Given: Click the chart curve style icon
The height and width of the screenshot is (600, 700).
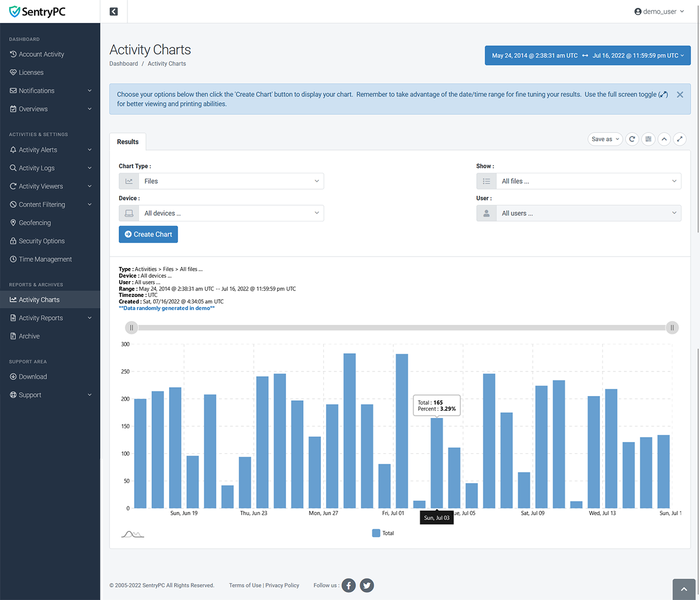Looking at the screenshot, I should [x=132, y=534].
